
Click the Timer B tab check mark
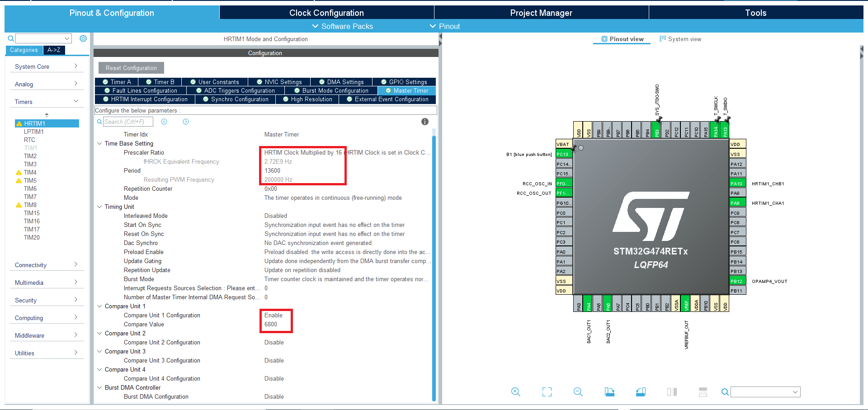point(149,82)
